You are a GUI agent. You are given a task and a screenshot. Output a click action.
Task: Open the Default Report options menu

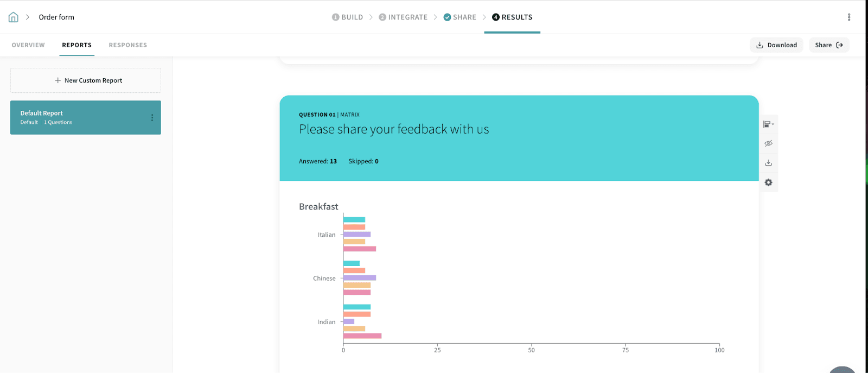click(152, 118)
